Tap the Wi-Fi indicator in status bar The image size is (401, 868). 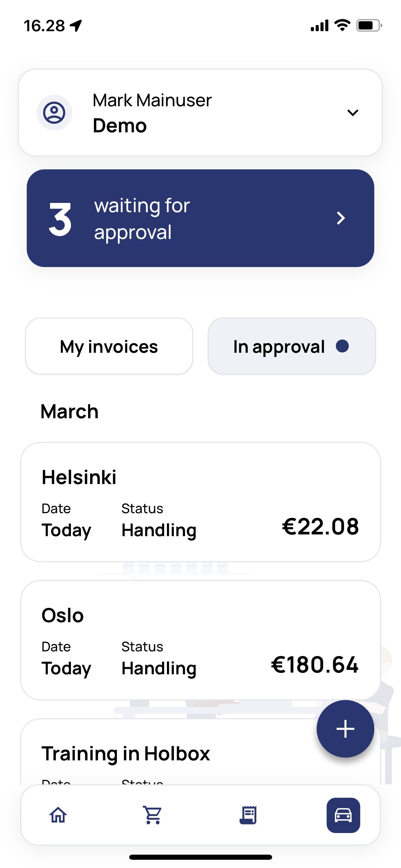[342, 25]
